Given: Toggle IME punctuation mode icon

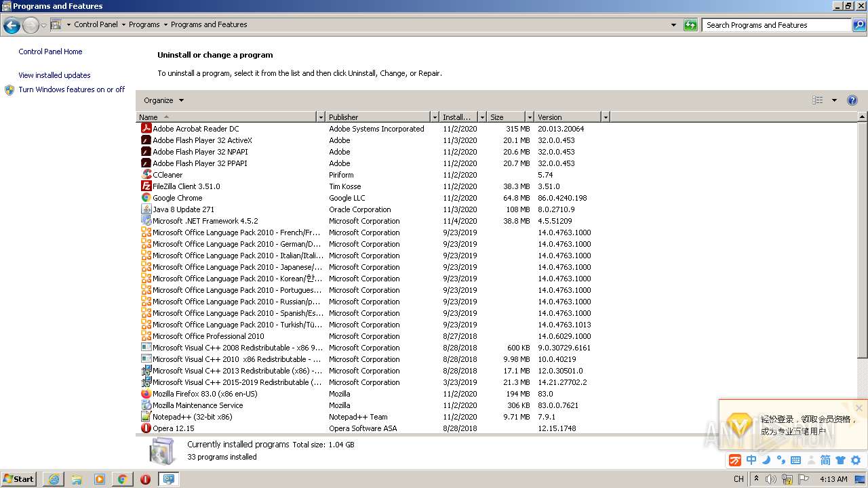Looking at the screenshot, I should pyautogui.click(x=781, y=460).
